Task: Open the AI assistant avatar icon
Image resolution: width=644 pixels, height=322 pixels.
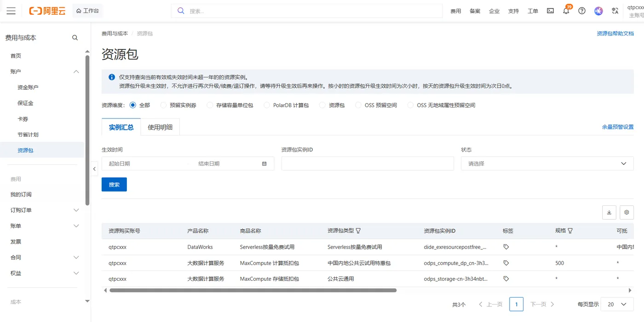Action: coord(598,11)
